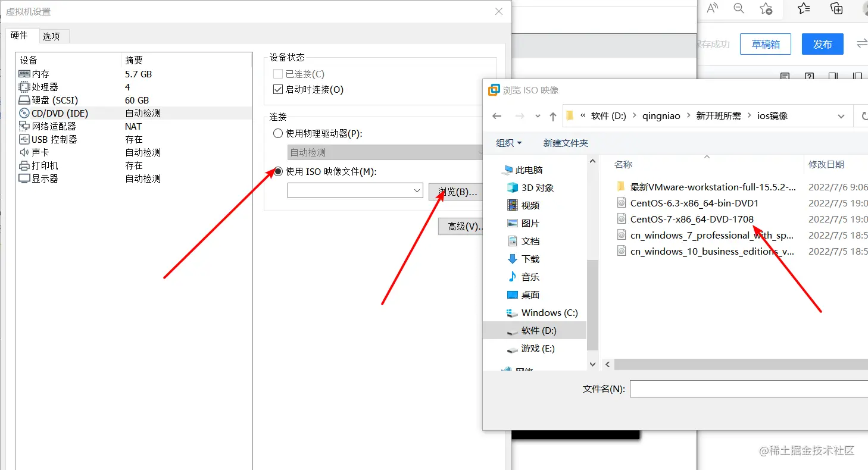Select the 处理器 processor device row
The image size is (868, 470).
135,87
